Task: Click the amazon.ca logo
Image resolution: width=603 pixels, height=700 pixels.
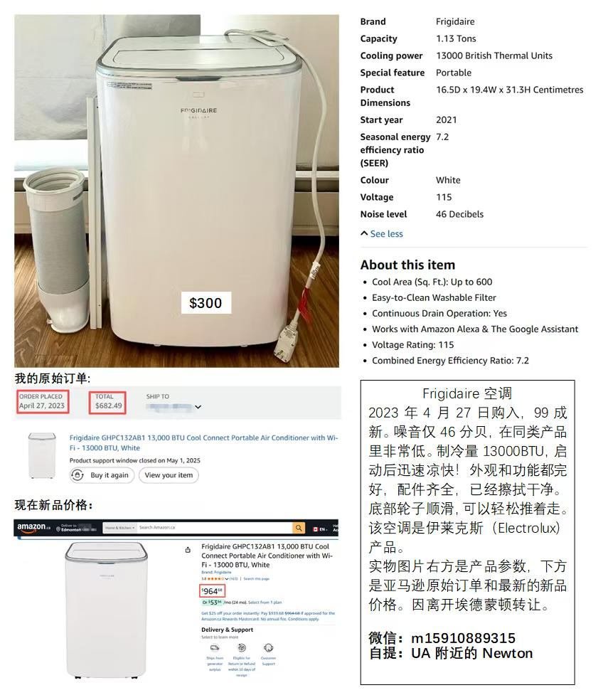Action: pyautogui.click(x=34, y=527)
